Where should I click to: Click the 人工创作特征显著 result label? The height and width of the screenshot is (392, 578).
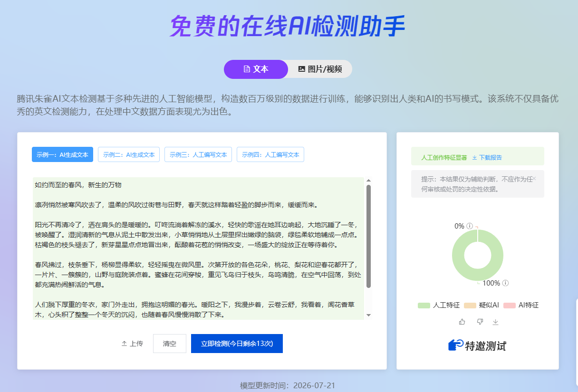coord(444,157)
